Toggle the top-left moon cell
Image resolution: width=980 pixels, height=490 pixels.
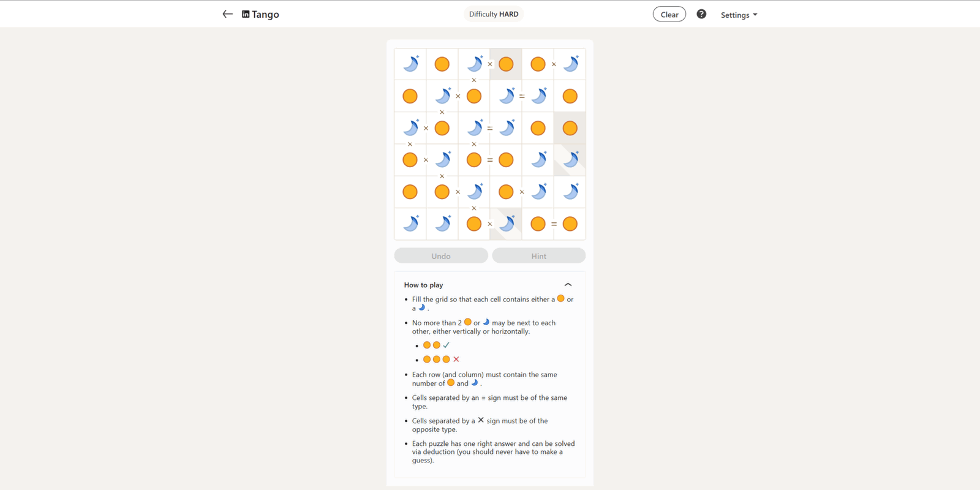point(410,64)
